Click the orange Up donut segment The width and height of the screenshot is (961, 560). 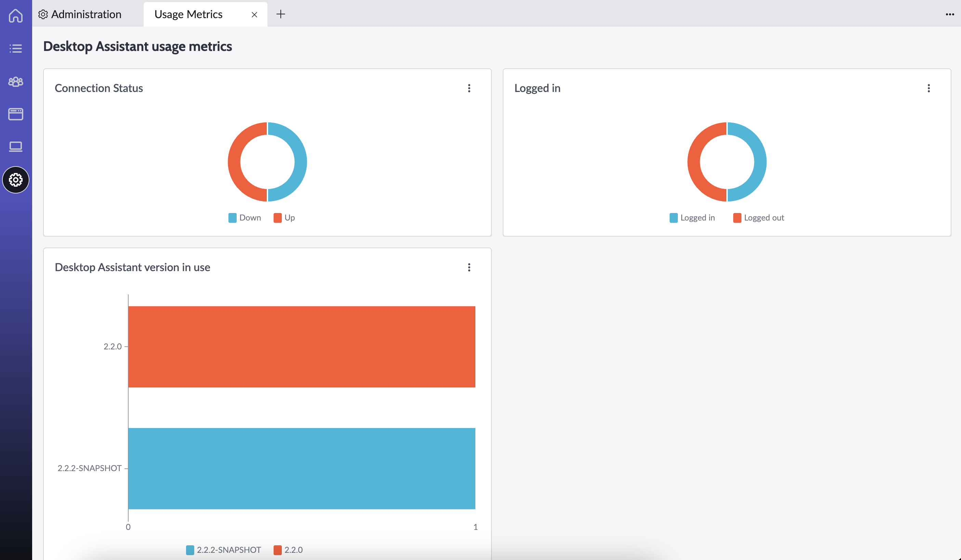click(x=234, y=162)
